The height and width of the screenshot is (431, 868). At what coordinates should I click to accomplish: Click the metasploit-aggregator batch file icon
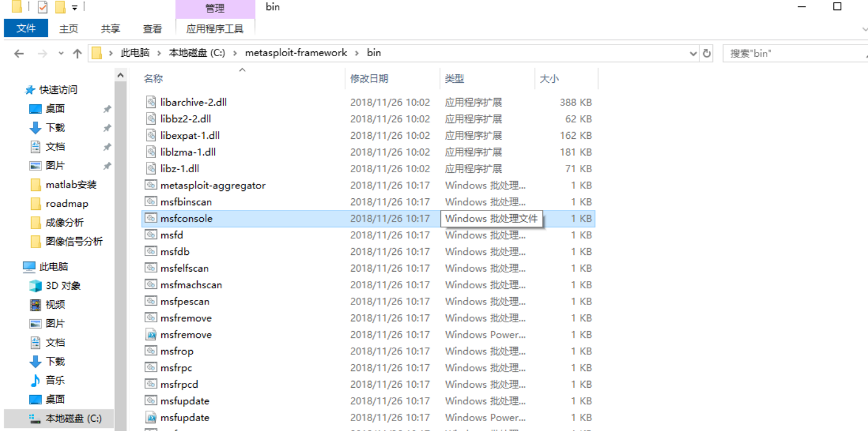(x=151, y=185)
